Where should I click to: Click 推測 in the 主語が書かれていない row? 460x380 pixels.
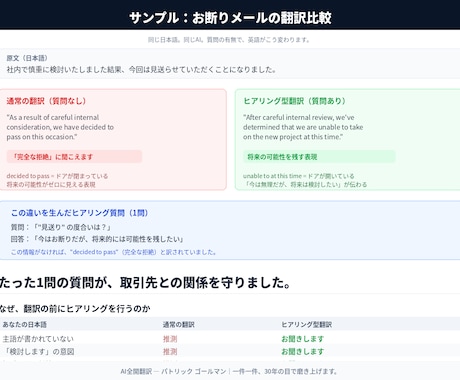[x=170, y=339]
